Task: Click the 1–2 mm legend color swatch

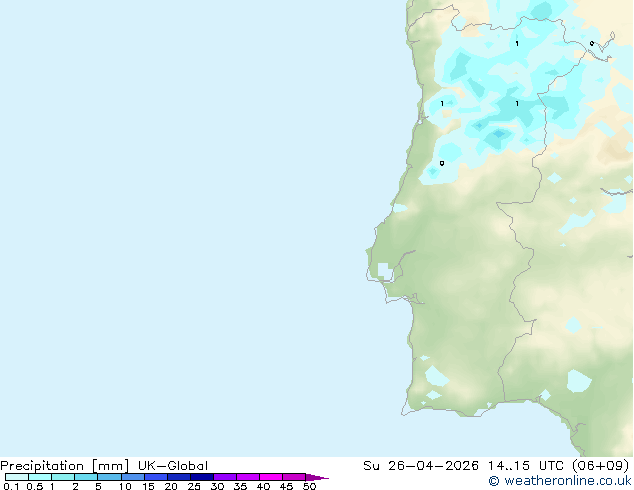Action: point(63,477)
